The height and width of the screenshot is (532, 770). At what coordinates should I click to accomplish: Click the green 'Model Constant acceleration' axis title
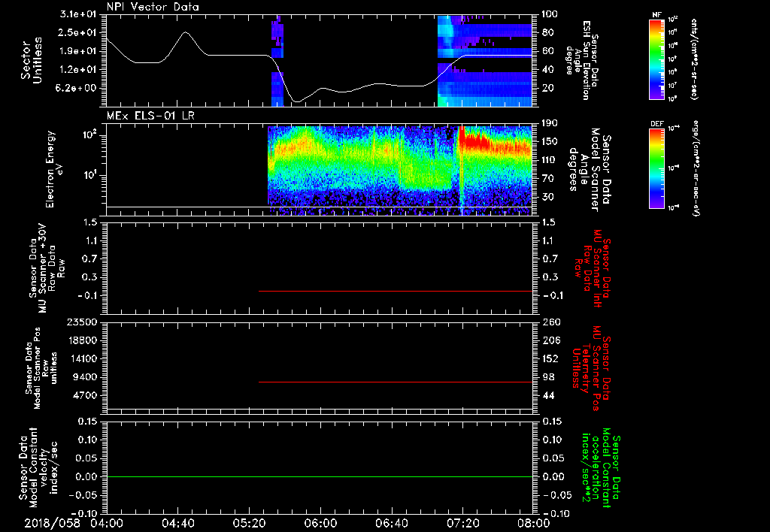tap(601, 467)
